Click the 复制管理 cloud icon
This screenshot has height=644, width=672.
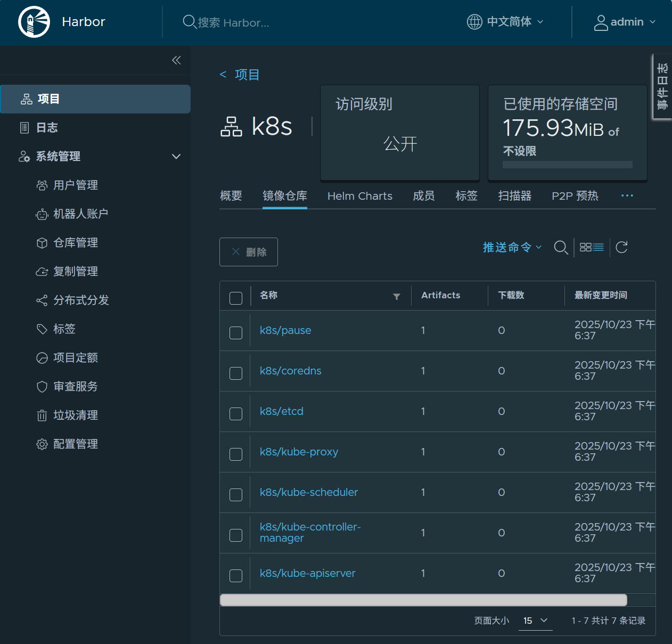point(42,272)
